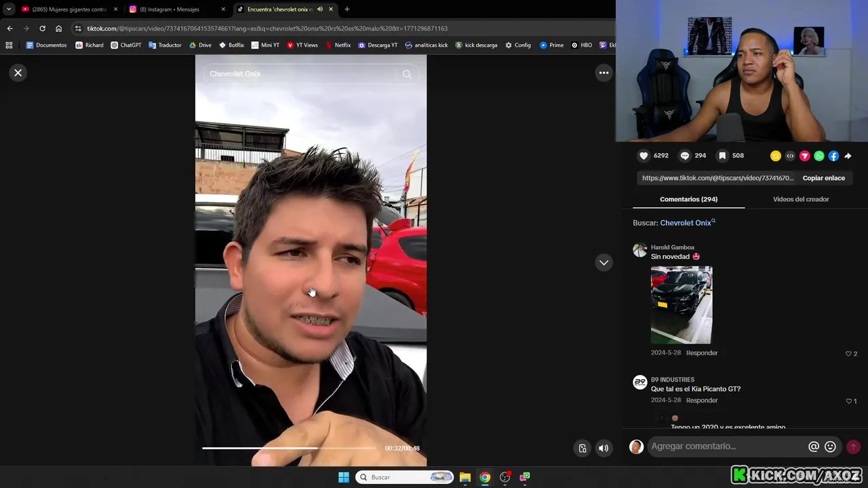Open the Drive bookmark
Viewport: 868px width, 488px height.
201,45
